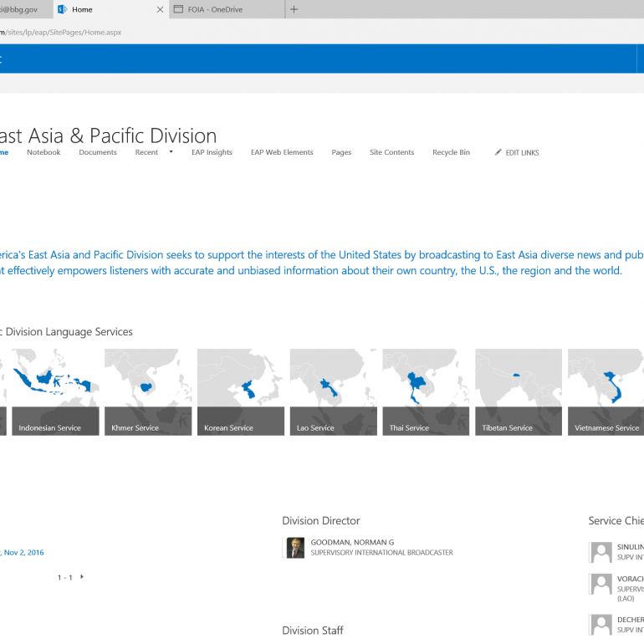Close the Home browser tab

[161, 9]
